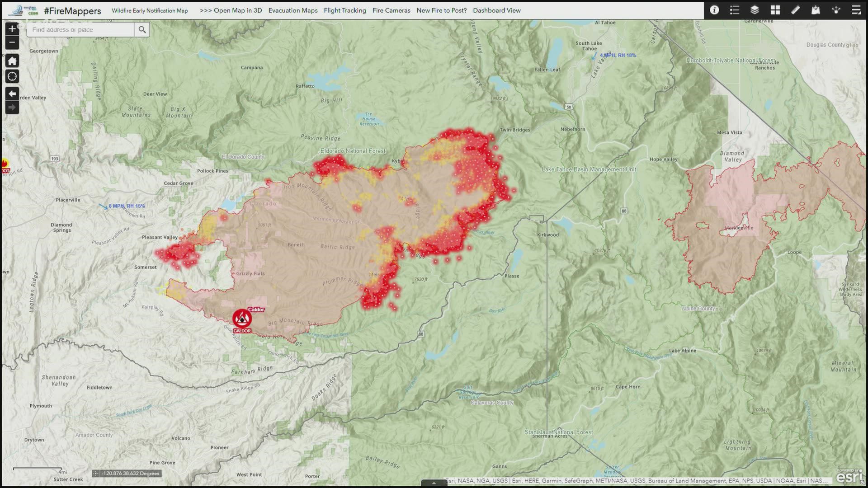This screenshot has height=488, width=868.
Task: Click the Stanislaus National Forest label
Action: pyautogui.click(x=559, y=432)
